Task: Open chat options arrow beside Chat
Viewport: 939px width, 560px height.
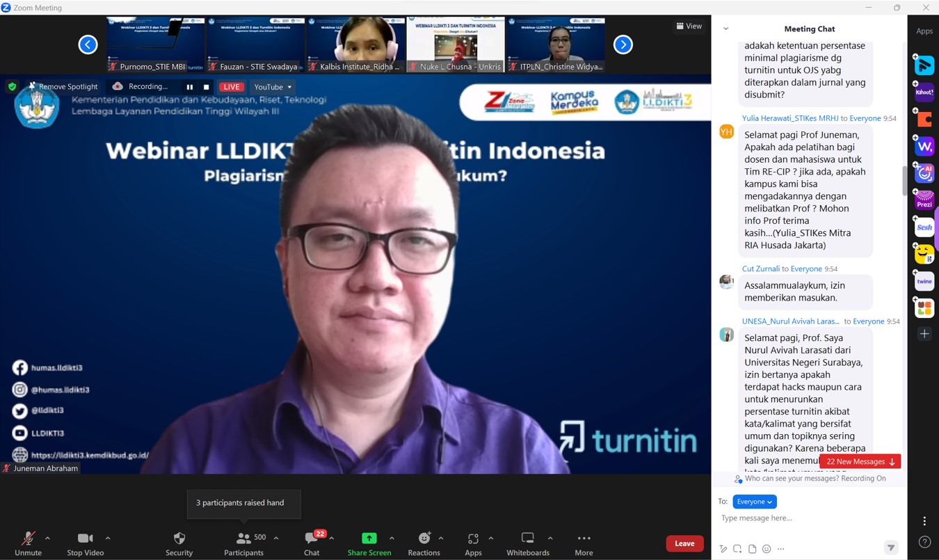Action: click(x=331, y=538)
